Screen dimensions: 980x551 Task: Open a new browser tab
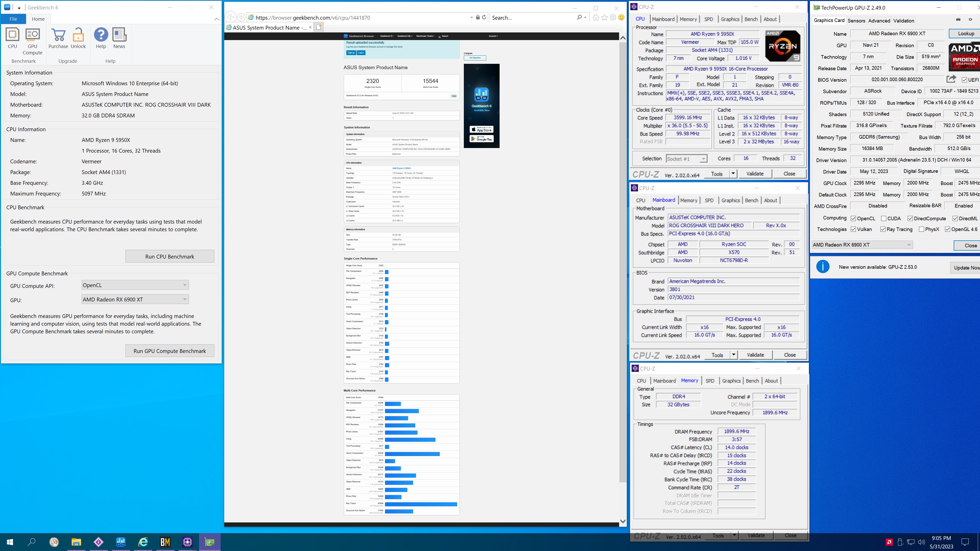319,27
